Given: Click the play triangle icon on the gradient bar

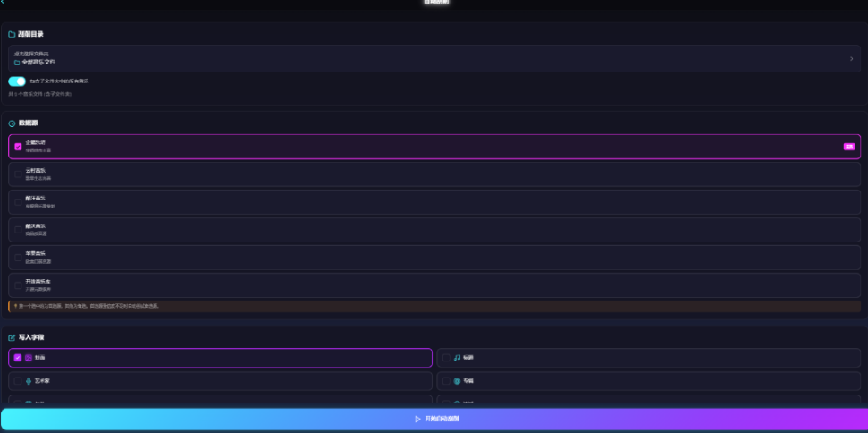Looking at the screenshot, I should (x=418, y=420).
